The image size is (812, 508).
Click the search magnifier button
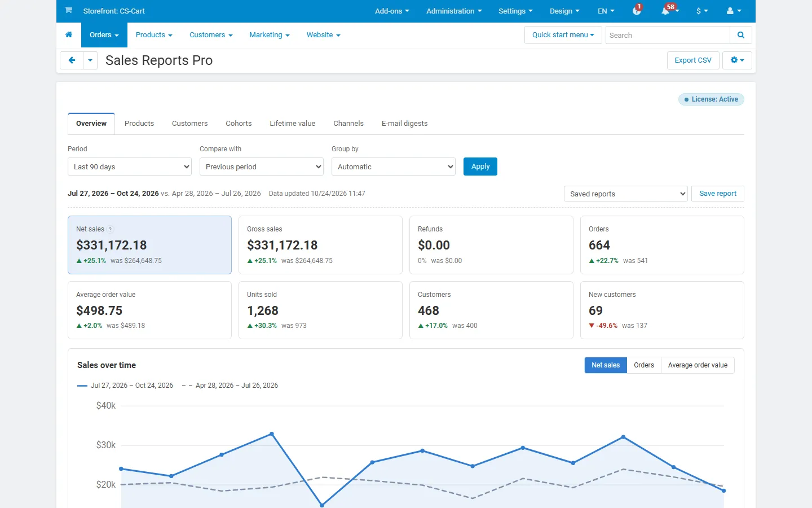click(741, 35)
